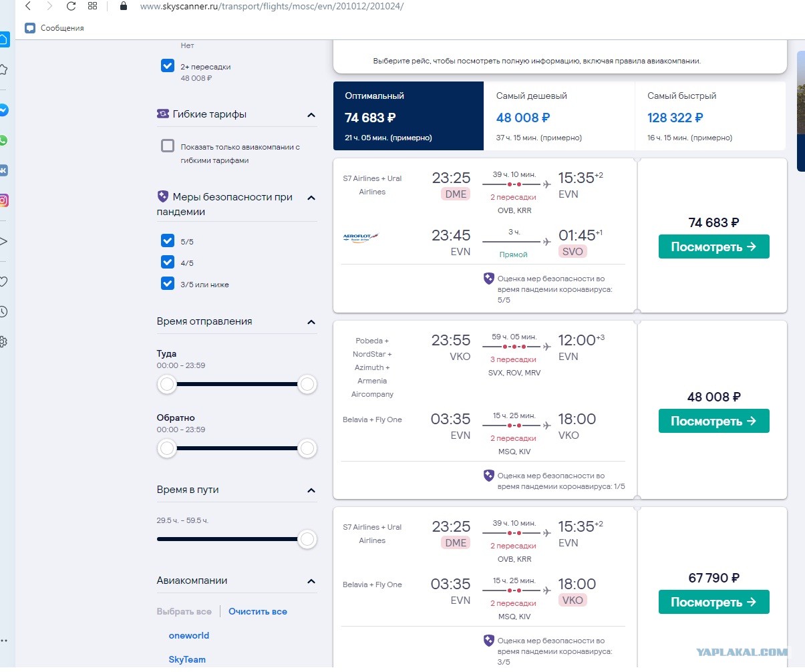Open the Сообщения bookmark
The width and height of the screenshot is (805, 672).
pos(55,28)
